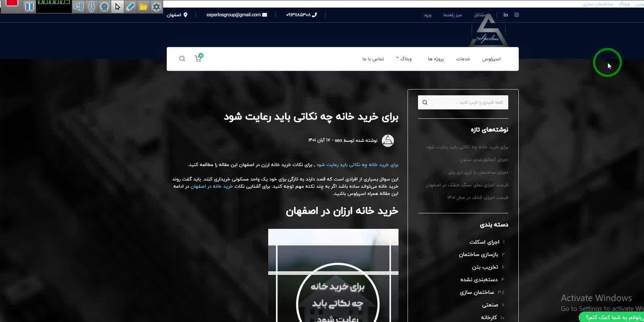Toggle recorder microphone input

(91, 6)
